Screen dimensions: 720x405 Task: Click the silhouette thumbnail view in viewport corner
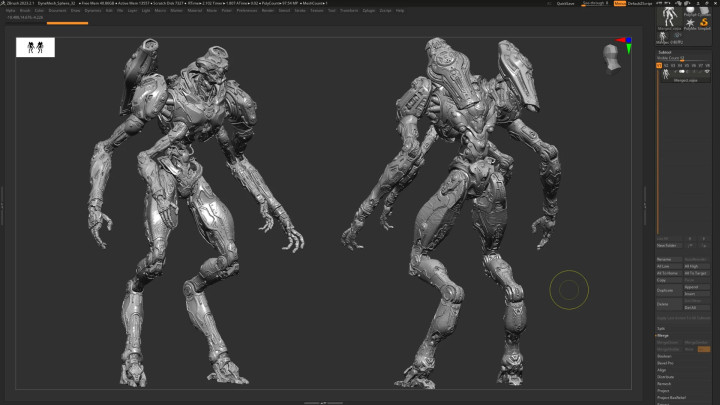(35, 47)
